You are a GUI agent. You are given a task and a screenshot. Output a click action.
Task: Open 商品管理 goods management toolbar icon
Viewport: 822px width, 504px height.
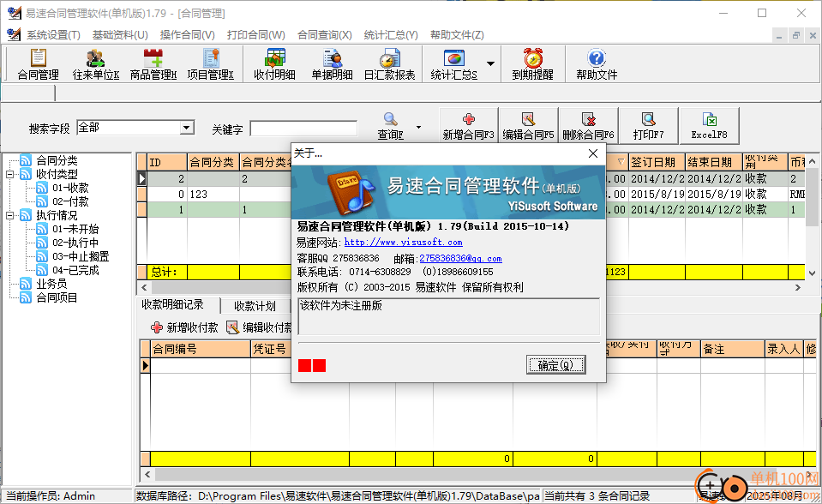(x=153, y=64)
